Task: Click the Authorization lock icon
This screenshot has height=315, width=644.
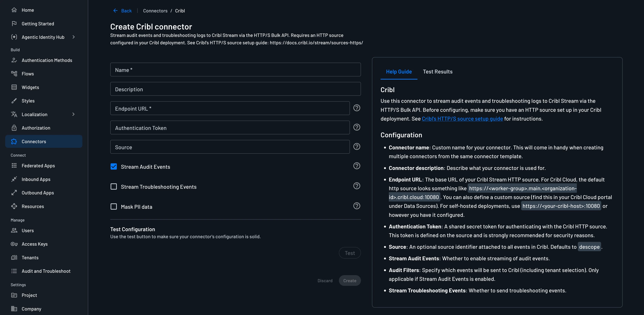Action: pyautogui.click(x=14, y=128)
